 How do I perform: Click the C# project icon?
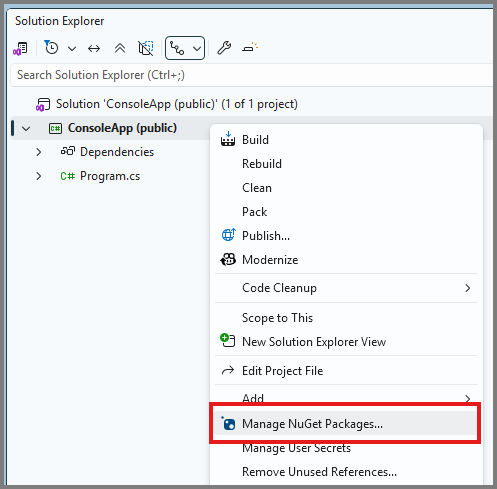[x=55, y=128]
